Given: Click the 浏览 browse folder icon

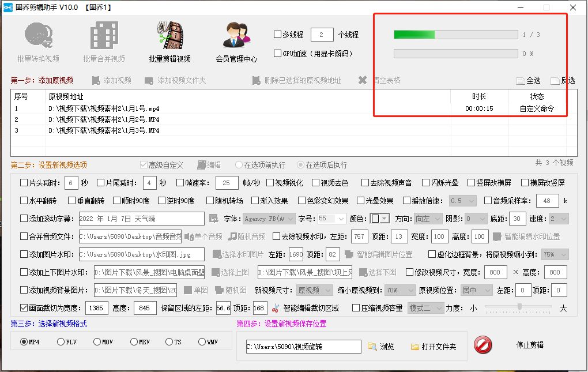Looking at the screenshot, I should click(x=372, y=347).
